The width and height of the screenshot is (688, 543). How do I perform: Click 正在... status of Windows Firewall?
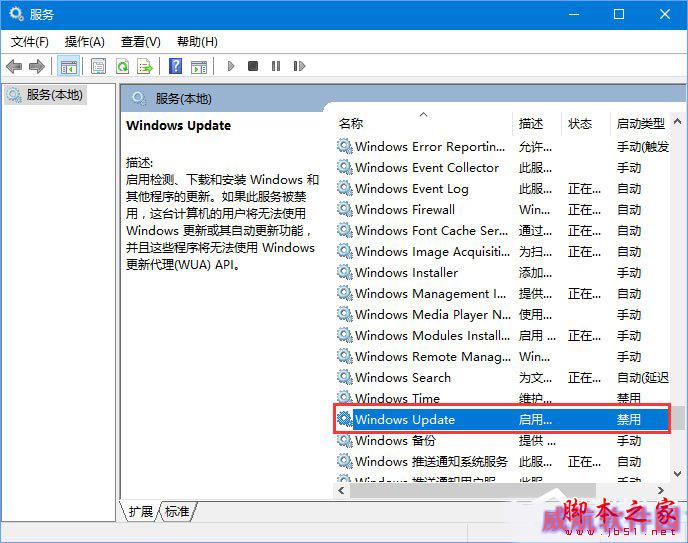(x=584, y=210)
